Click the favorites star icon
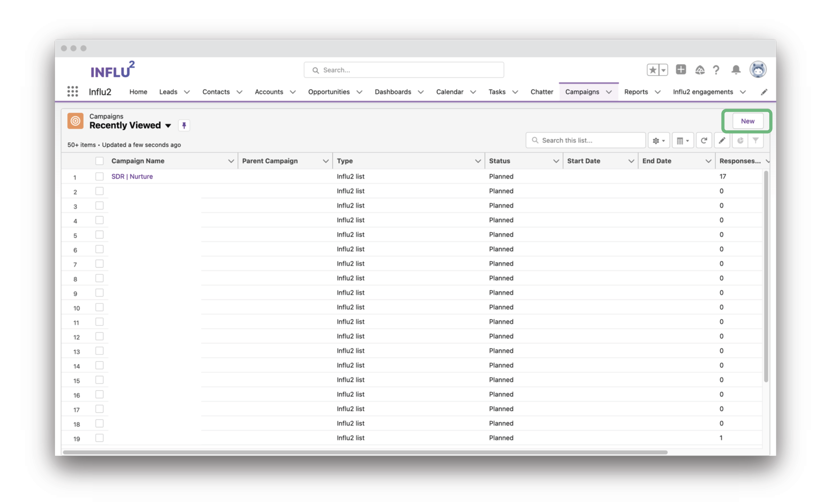Image resolution: width=832 pixels, height=504 pixels. (652, 70)
